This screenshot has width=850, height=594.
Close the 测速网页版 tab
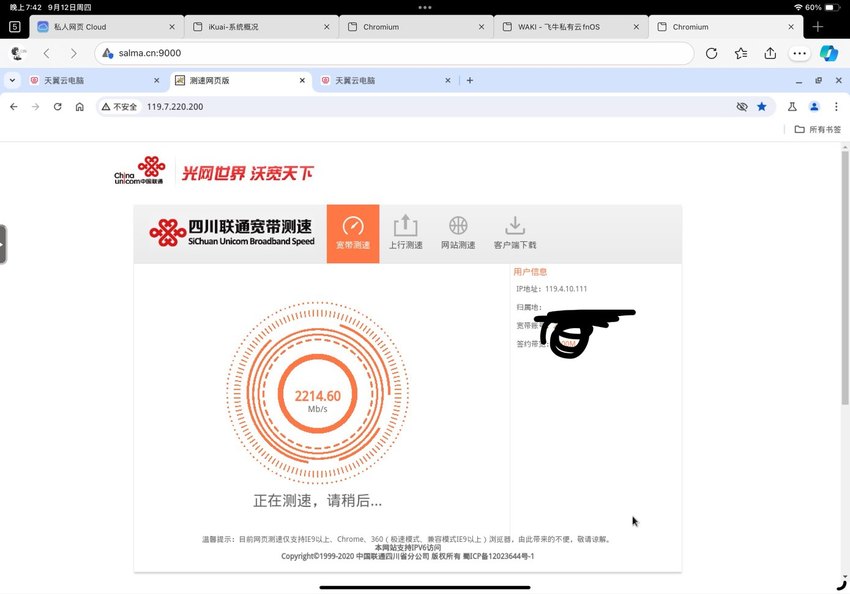click(302, 80)
